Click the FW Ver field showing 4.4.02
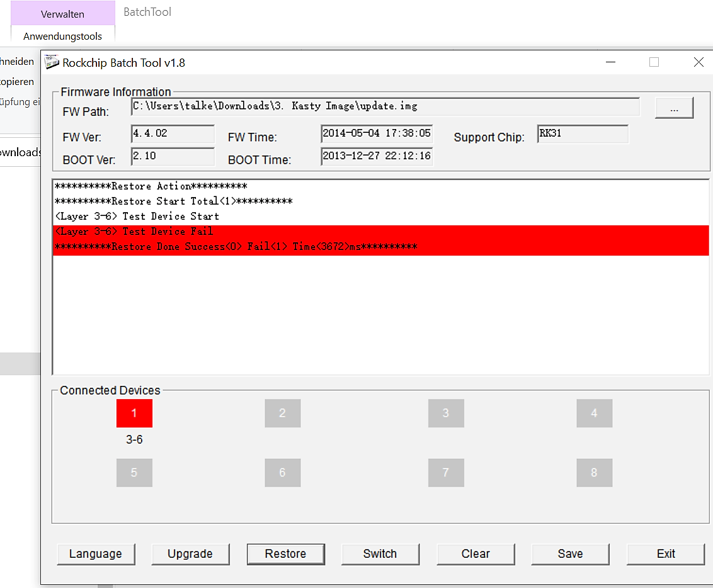 click(x=173, y=133)
